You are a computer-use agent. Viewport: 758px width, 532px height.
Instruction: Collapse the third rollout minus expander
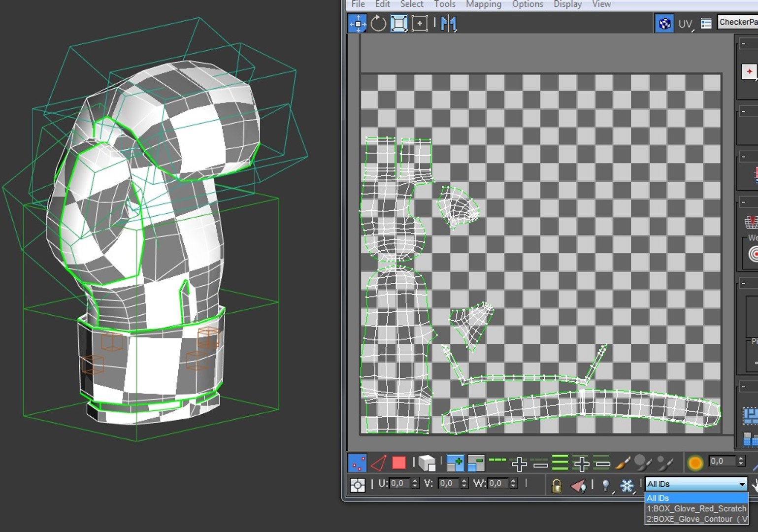(744, 157)
